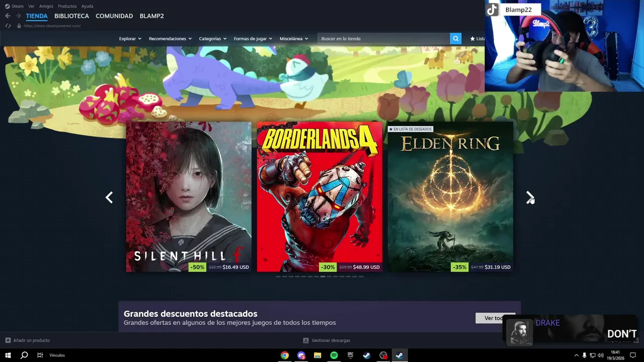Click the active Steam taskbar icon
The width and height of the screenshot is (644, 362).
click(x=399, y=355)
